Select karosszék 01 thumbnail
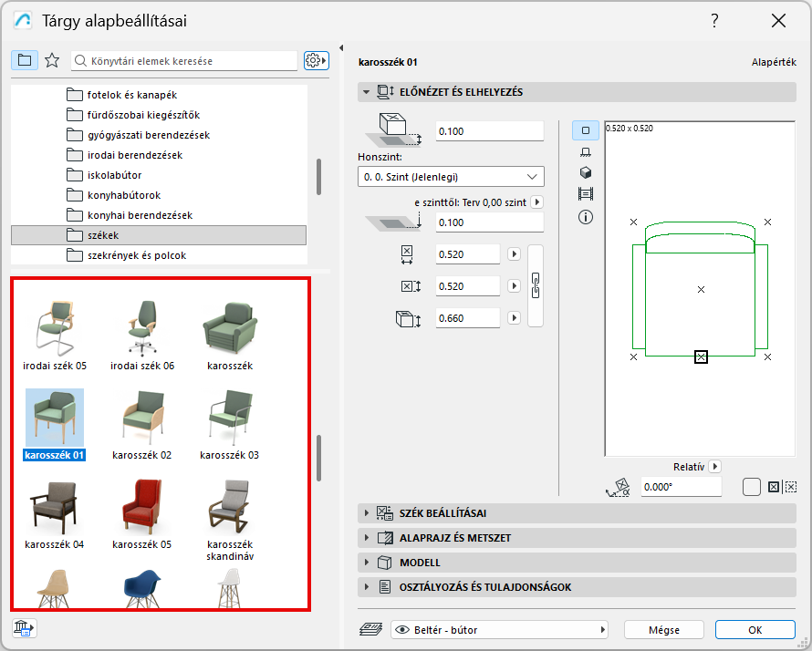The height and width of the screenshot is (651, 812). [55, 418]
